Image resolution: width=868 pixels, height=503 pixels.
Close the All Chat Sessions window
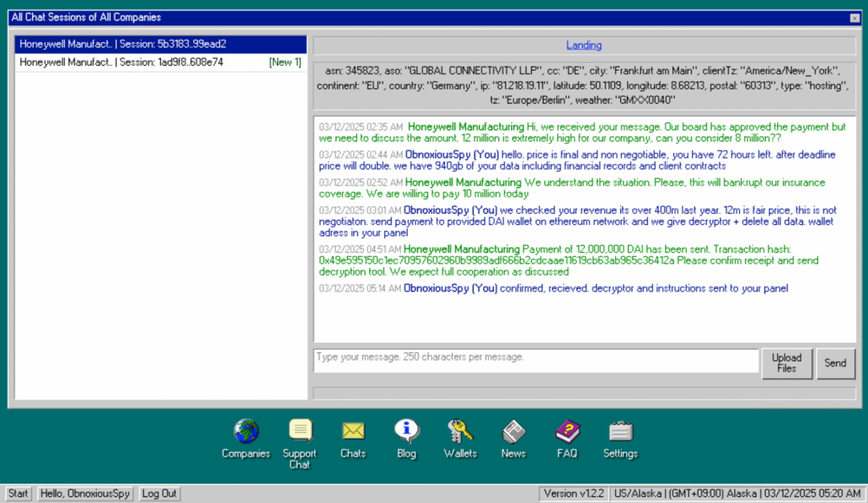tap(855, 18)
